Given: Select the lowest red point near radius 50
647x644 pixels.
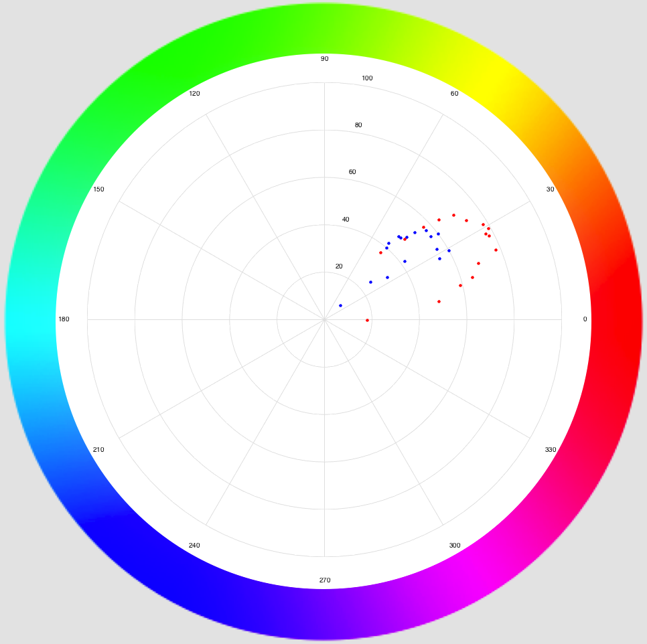Looking at the screenshot, I should pyautogui.click(x=439, y=301).
